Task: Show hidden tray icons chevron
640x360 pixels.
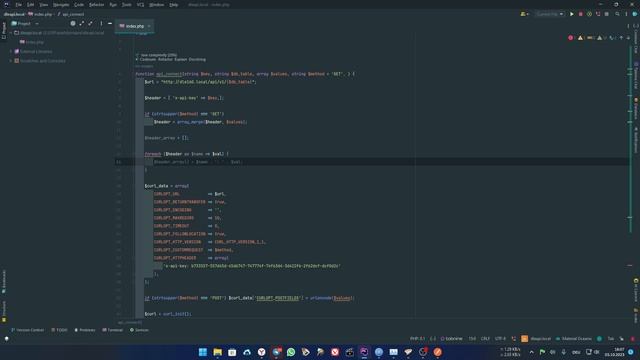Action: tap(531, 352)
